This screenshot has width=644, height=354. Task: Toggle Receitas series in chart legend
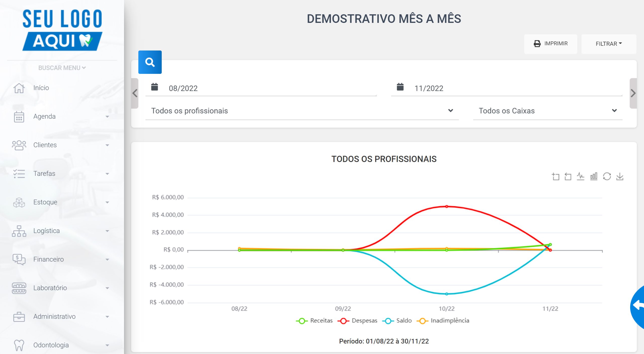point(314,321)
